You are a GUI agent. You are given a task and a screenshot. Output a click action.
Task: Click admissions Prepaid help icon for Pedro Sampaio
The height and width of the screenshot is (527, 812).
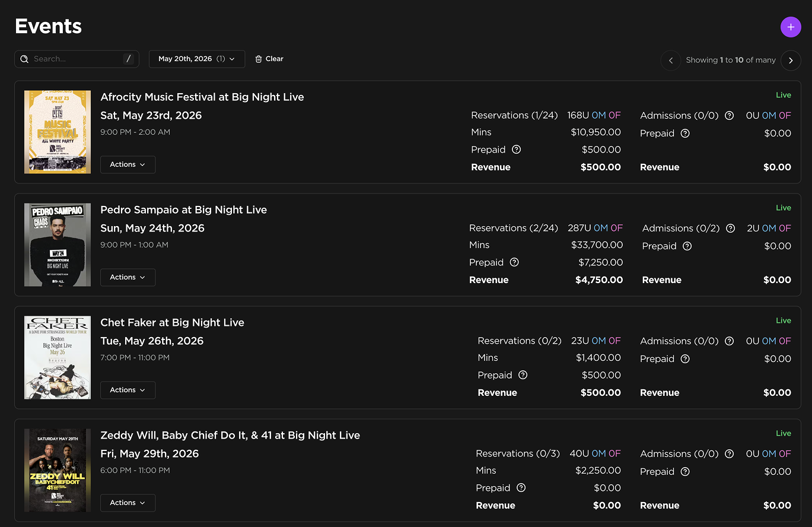tap(687, 246)
